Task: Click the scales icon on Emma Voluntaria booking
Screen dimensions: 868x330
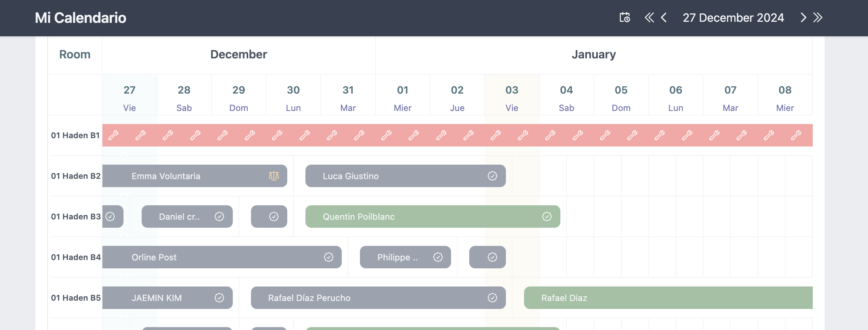Action: coord(274,176)
